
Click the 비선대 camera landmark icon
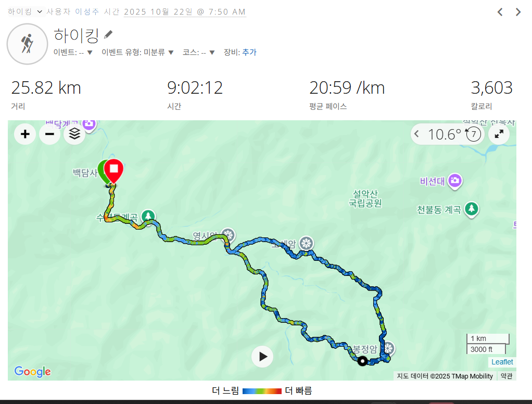click(x=454, y=181)
